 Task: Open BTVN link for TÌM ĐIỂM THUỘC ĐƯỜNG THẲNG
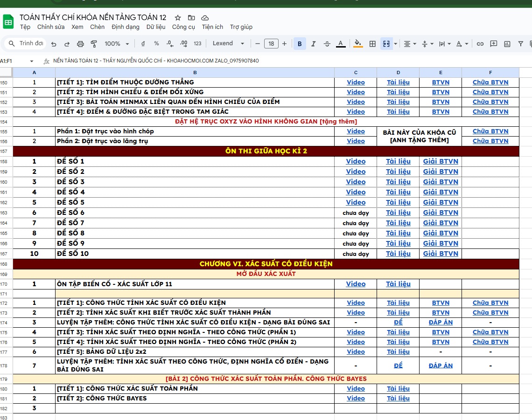[x=441, y=83]
